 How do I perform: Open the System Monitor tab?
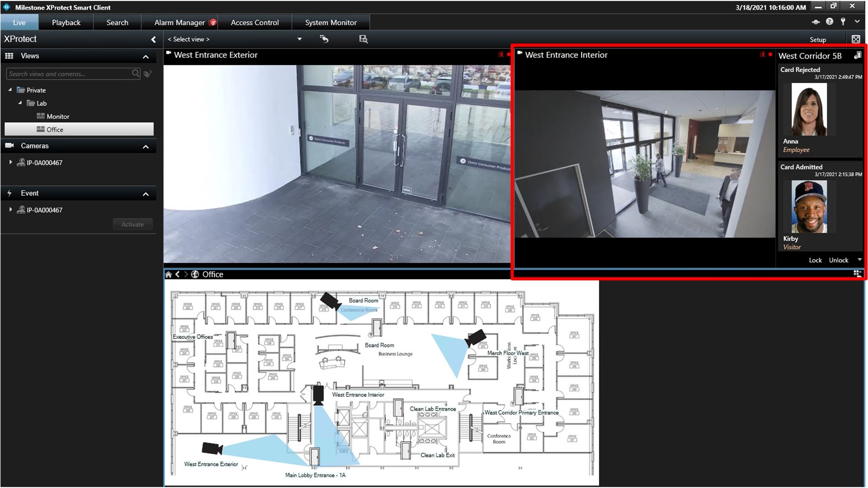(330, 23)
